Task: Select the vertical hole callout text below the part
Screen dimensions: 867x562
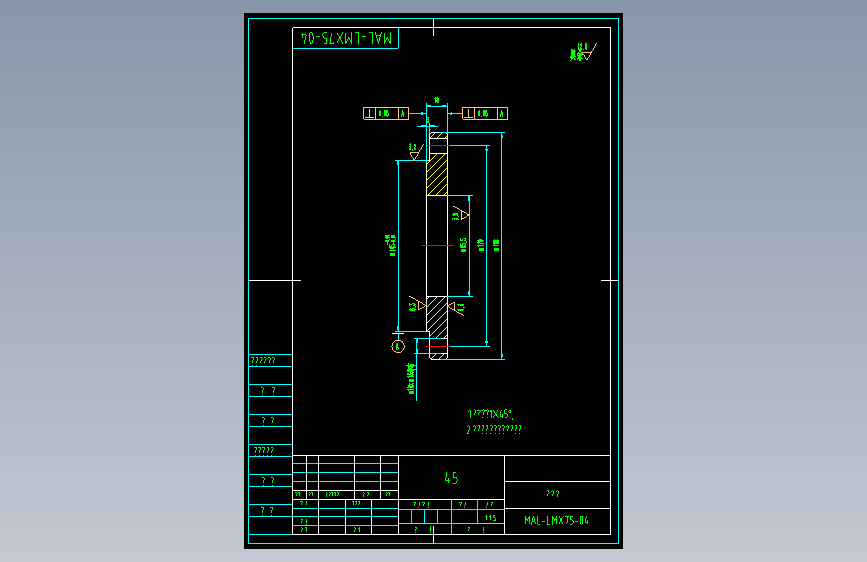Action: [411, 379]
